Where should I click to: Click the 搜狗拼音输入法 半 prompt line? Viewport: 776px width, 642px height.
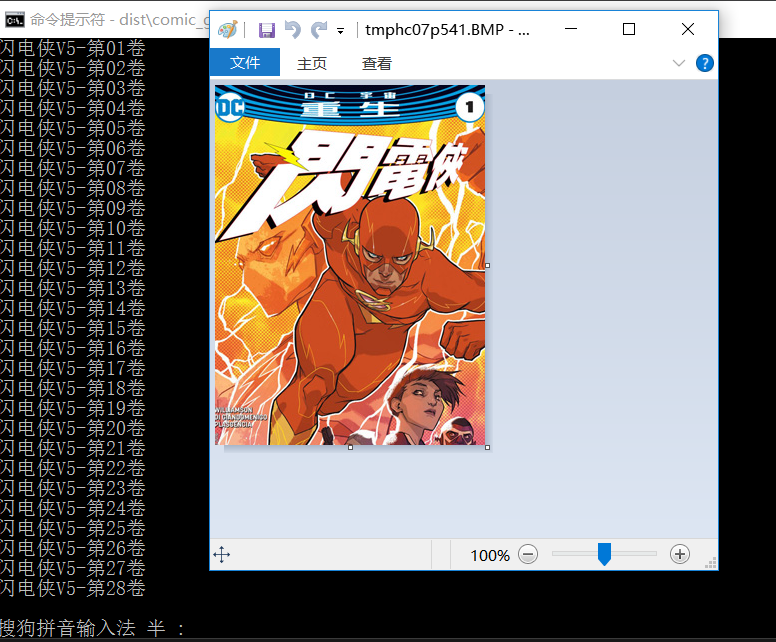[93, 629]
